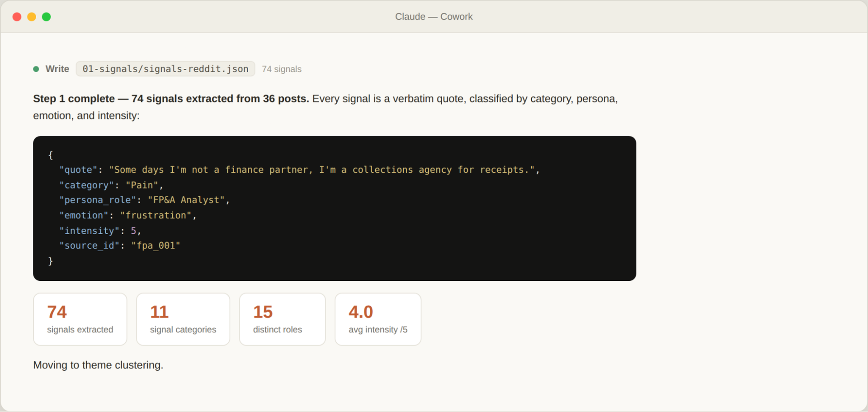
Task: Click the 4.0 avg intensity card
Action: point(378,319)
